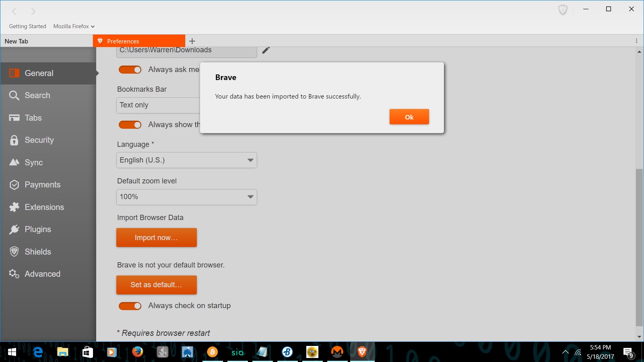644x362 pixels.
Task: Open the Monero taskbar icon
Action: (337, 352)
